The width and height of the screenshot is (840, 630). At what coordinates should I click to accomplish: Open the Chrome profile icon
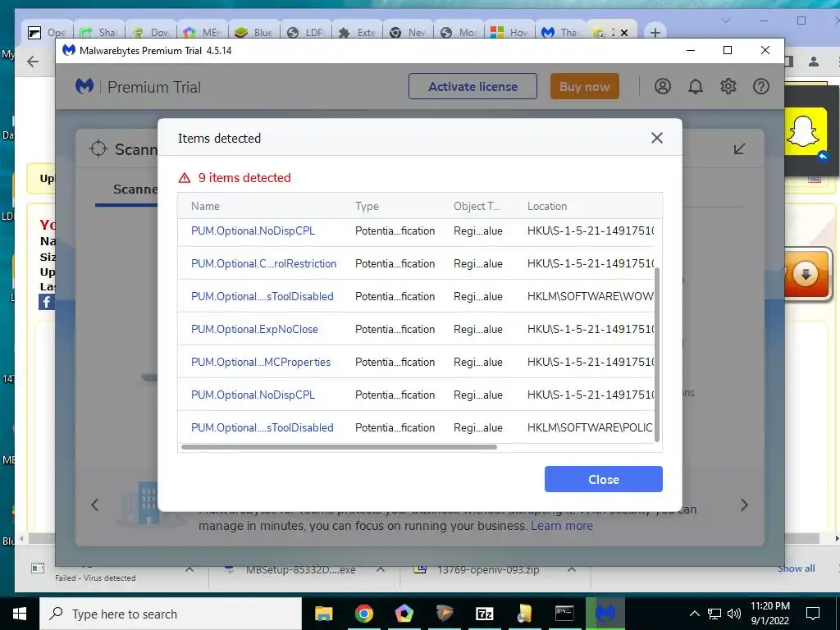814,62
